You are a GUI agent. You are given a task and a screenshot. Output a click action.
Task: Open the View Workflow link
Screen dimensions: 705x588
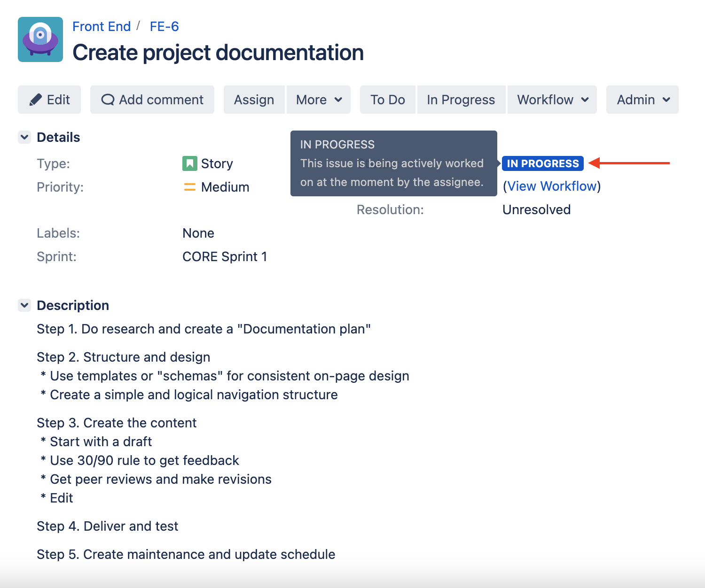552,186
